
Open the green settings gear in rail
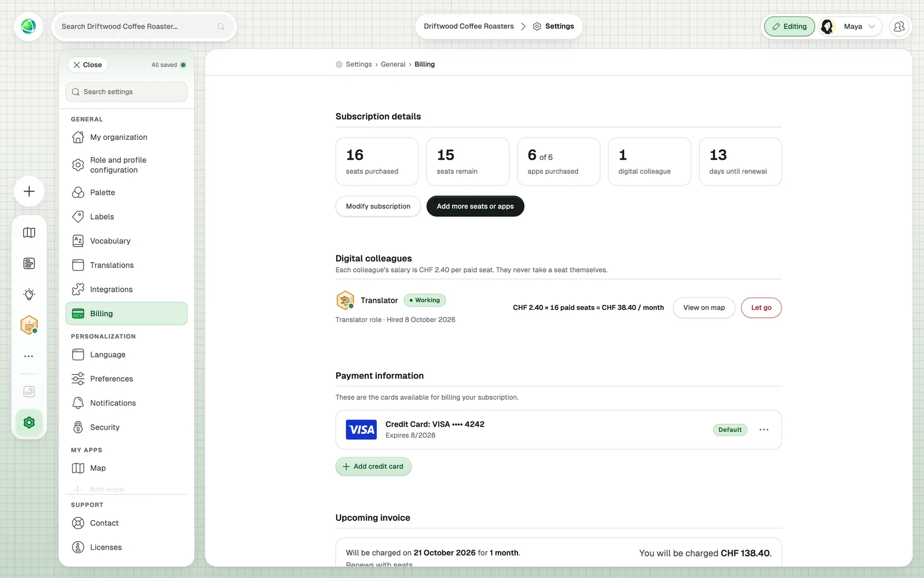(29, 423)
